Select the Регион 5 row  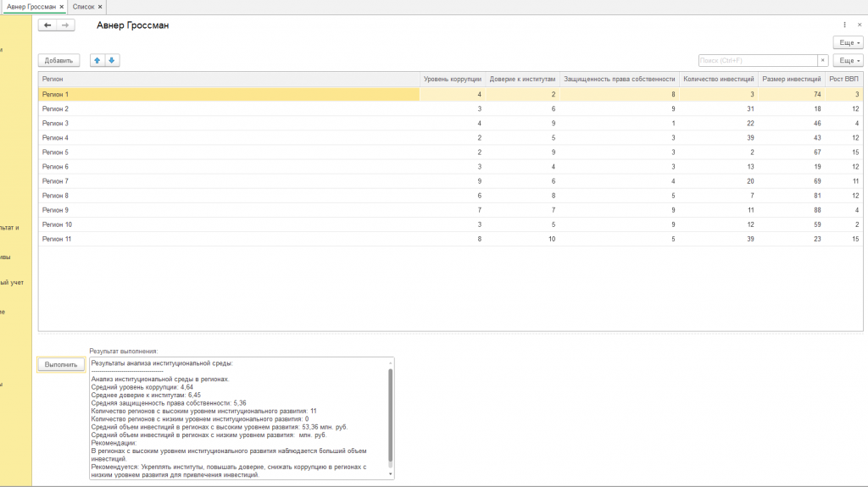pos(451,152)
